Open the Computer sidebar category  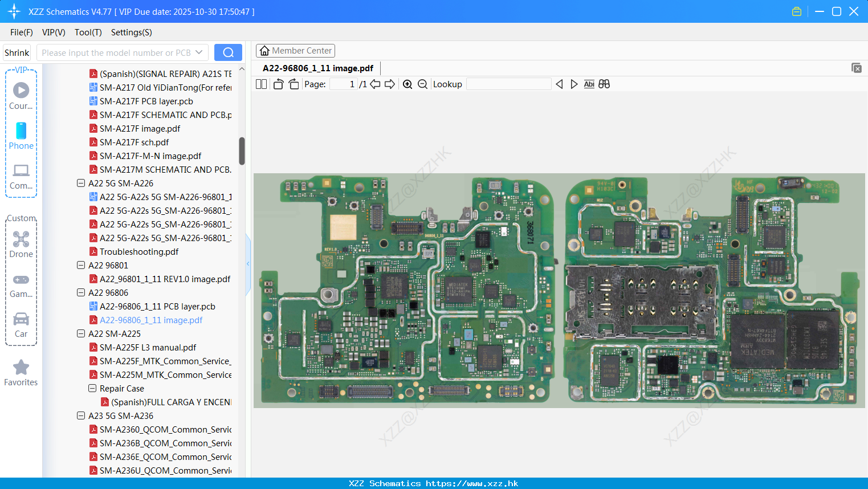coord(21,176)
